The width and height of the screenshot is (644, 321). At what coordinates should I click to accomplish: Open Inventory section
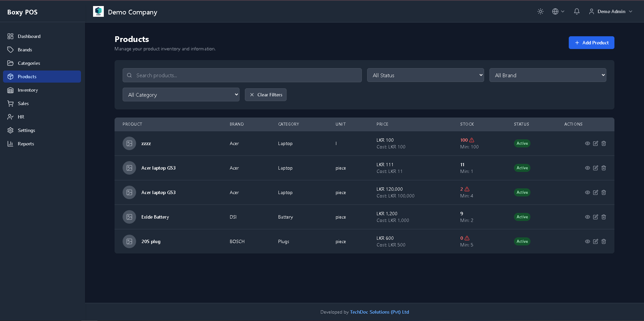tap(42, 90)
